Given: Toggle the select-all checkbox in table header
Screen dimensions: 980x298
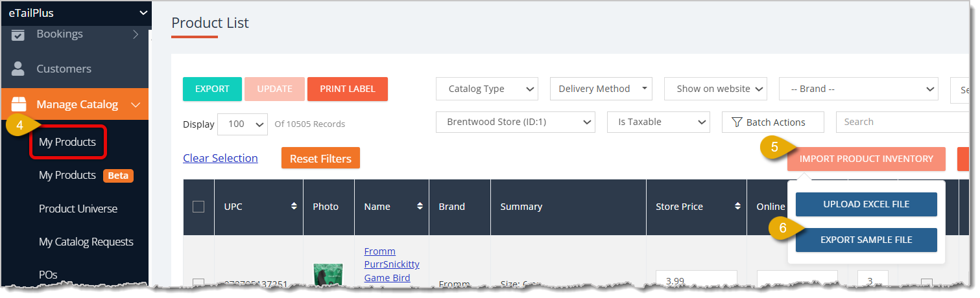Looking at the screenshot, I should [x=198, y=207].
